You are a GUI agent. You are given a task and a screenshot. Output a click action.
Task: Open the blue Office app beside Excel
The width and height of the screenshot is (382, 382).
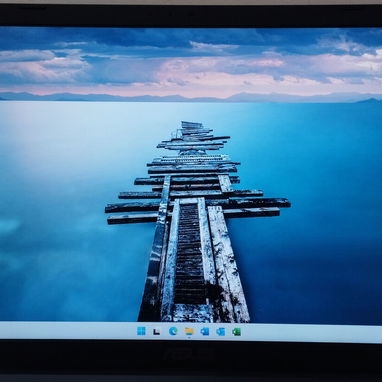[221, 331]
